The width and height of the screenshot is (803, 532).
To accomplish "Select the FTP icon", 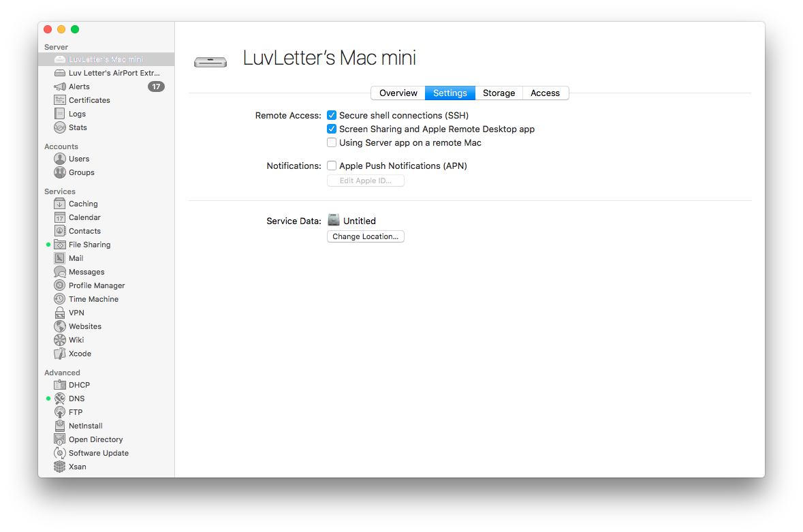I will [x=60, y=412].
